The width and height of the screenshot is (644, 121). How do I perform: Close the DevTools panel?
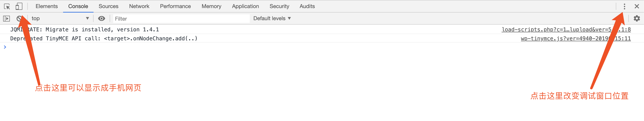(x=637, y=6)
